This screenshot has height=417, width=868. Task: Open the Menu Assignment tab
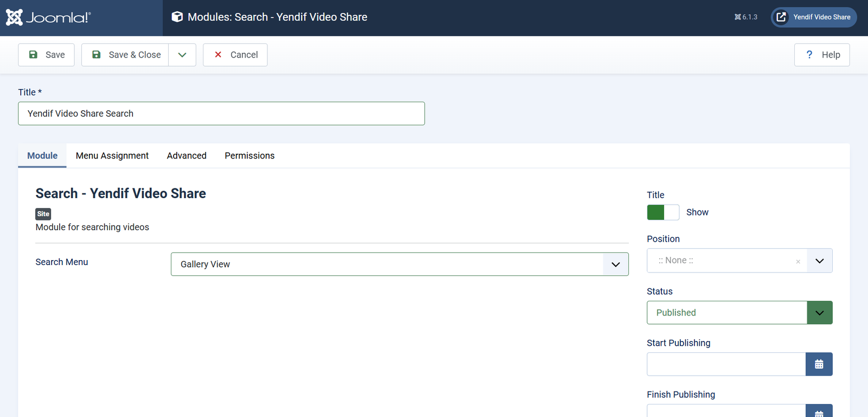click(112, 156)
